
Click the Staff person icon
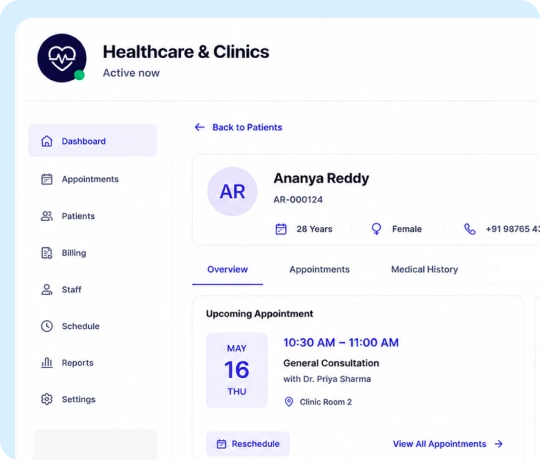(47, 290)
